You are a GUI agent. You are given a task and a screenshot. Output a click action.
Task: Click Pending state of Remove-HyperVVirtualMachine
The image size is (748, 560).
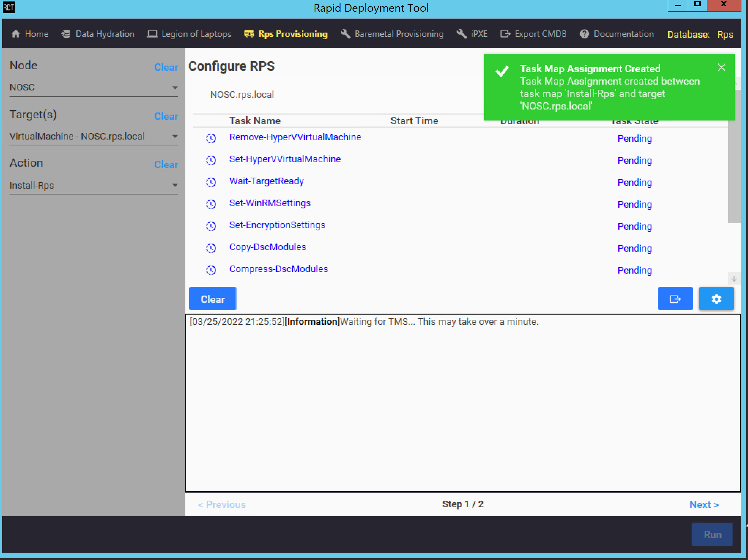[x=635, y=138]
